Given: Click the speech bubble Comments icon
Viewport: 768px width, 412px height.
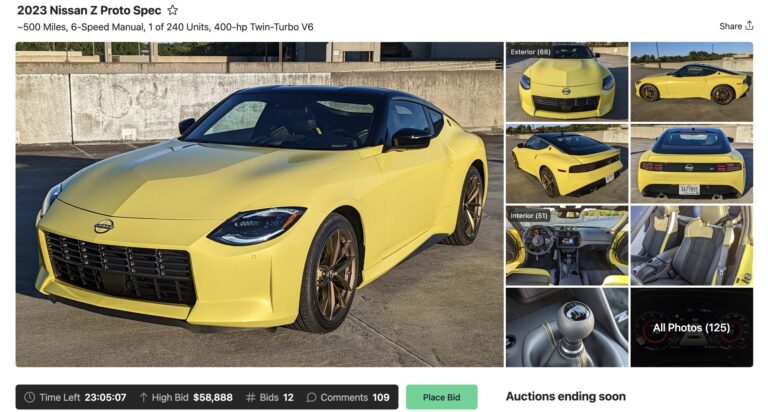Looking at the screenshot, I should point(311,397).
